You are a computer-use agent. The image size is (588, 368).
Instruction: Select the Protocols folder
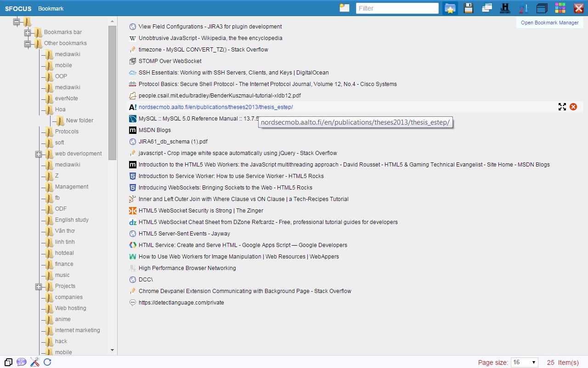(67, 132)
